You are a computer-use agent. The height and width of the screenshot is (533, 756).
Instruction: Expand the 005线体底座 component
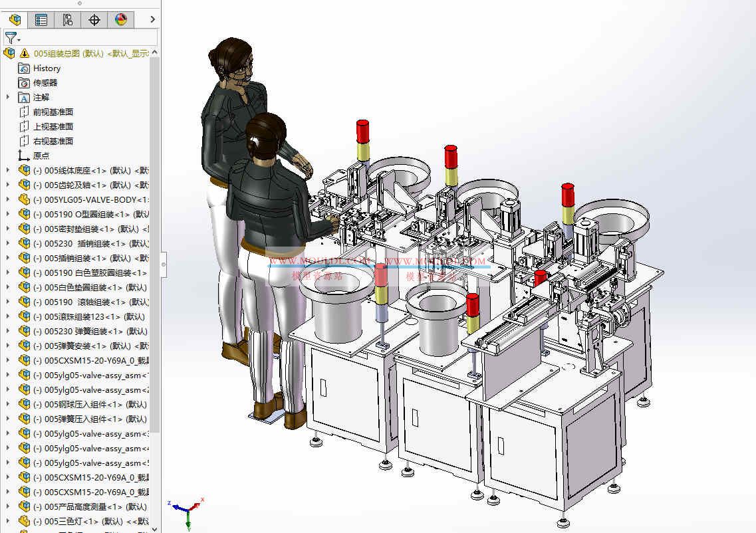click(8, 170)
